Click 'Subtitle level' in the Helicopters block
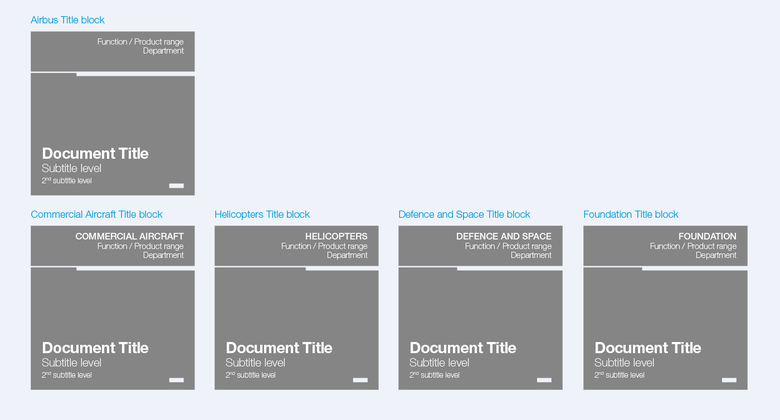 tap(256, 363)
